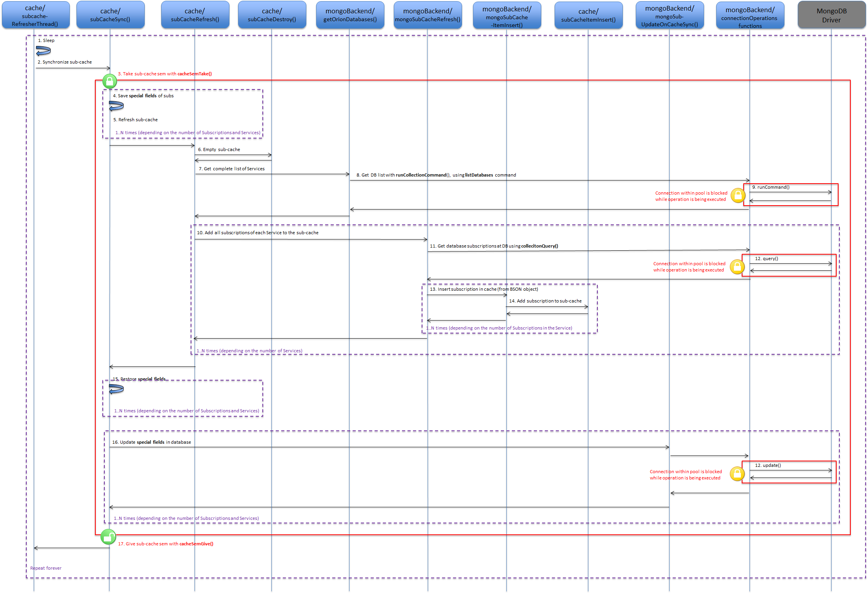Screen dimensions: 868x594
Task: Click the '16. Update special fields in database' label
Action: tap(151, 442)
